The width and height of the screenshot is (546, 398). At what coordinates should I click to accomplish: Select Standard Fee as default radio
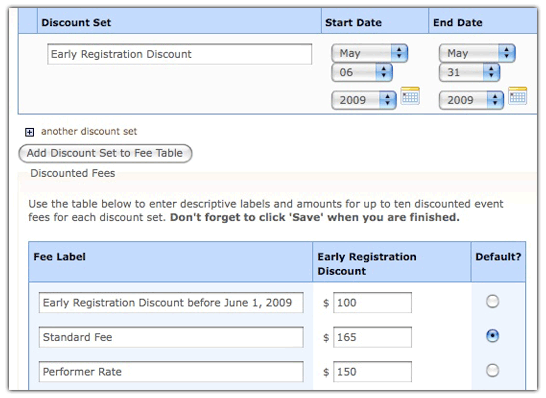point(492,336)
